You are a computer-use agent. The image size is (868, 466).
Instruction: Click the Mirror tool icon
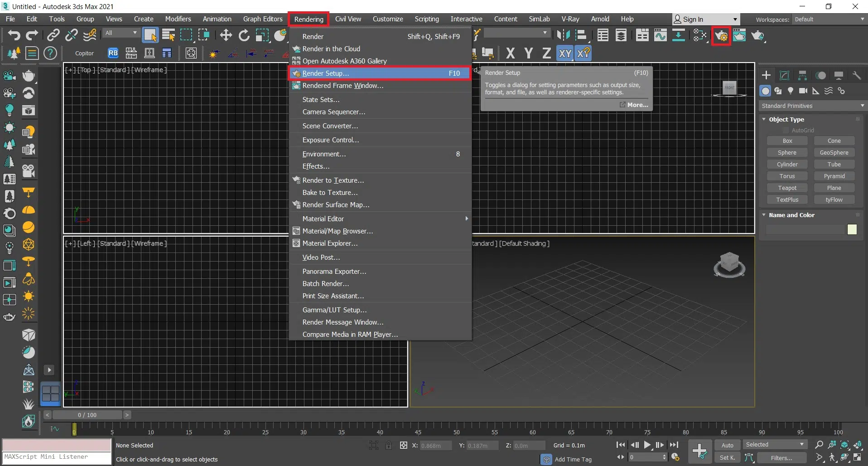tap(563, 35)
